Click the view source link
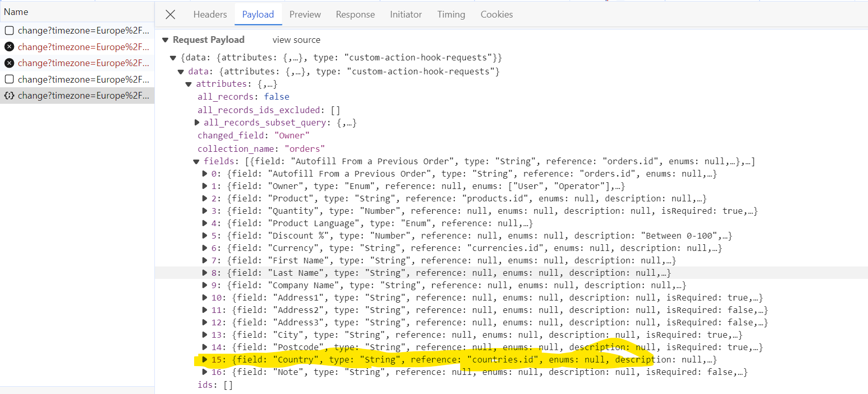 tap(296, 40)
